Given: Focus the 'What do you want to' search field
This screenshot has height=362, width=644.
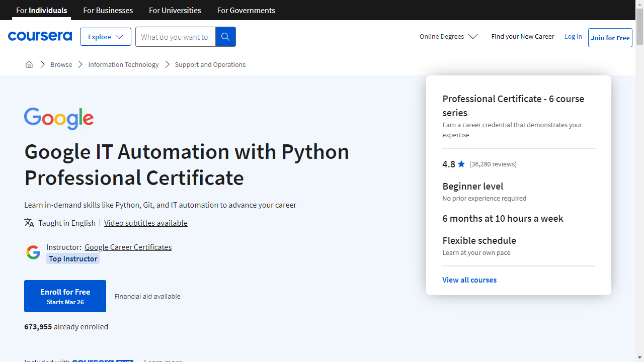Looking at the screenshot, I should [x=175, y=37].
